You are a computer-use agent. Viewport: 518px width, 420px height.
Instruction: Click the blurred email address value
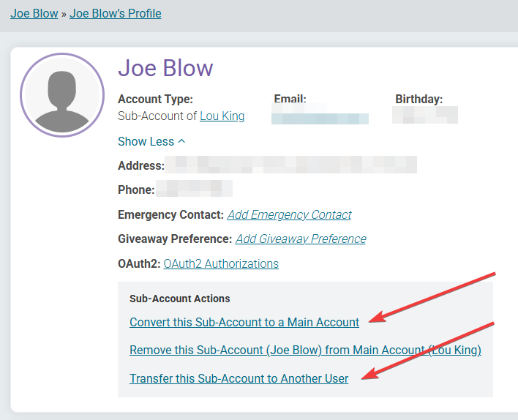[320, 116]
